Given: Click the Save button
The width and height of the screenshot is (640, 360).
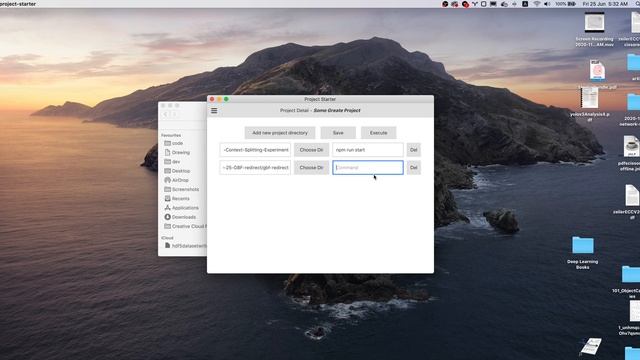Looking at the screenshot, I should (x=338, y=133).
